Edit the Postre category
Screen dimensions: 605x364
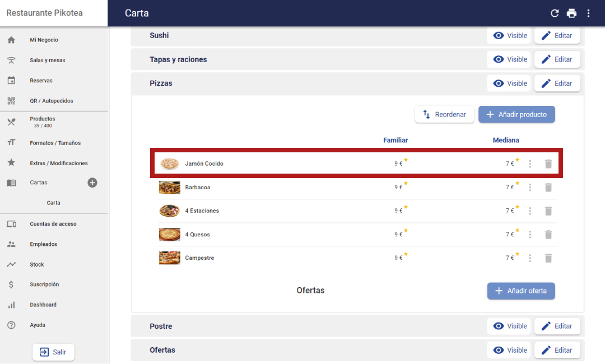[557, 326]
